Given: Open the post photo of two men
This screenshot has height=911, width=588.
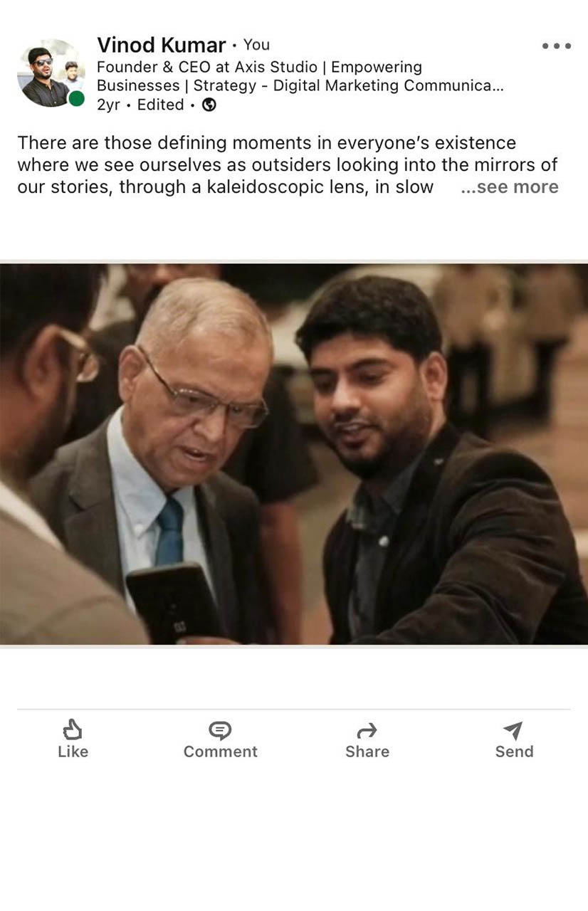Looking at the screenshot, I should (294, 454).
